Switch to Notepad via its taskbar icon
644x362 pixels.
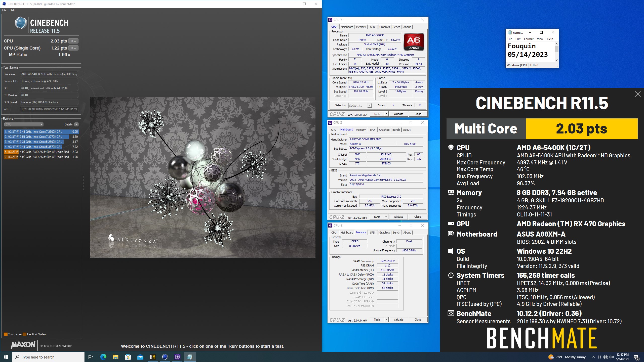pos(189,357)
